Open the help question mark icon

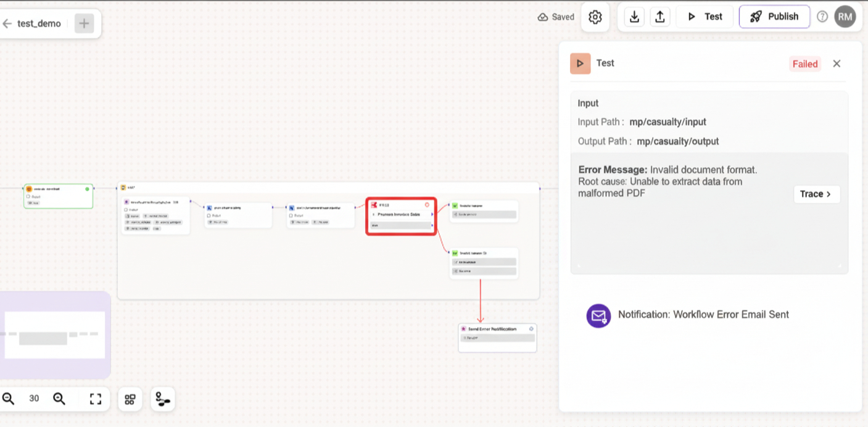click(x=822, y=17)
